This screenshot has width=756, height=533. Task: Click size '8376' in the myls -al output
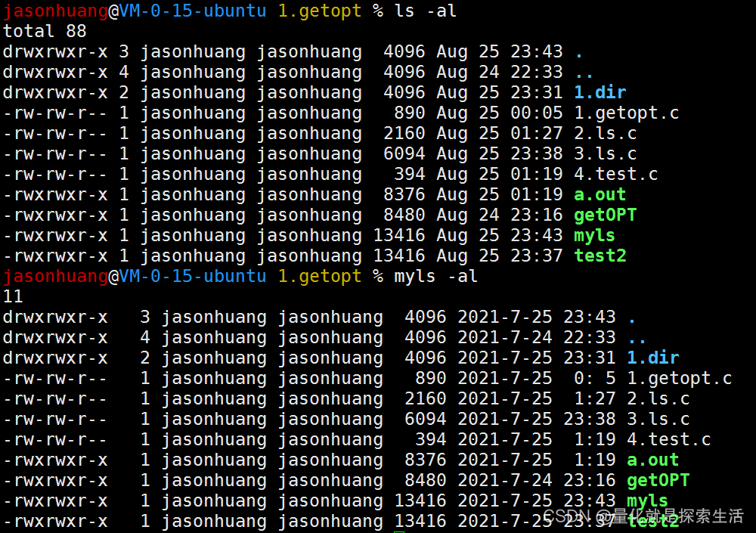click(x=425, y=460)
